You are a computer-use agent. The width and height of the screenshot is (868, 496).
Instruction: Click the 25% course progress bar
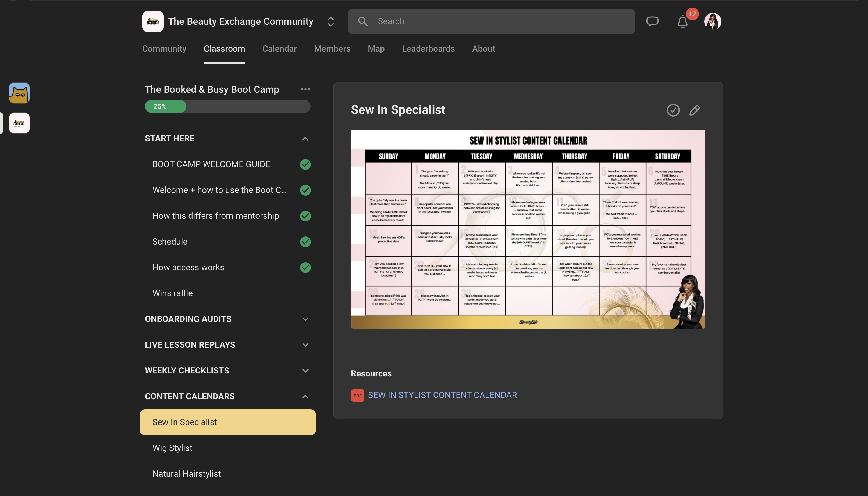pyautogui.click(x=227, y=107)
